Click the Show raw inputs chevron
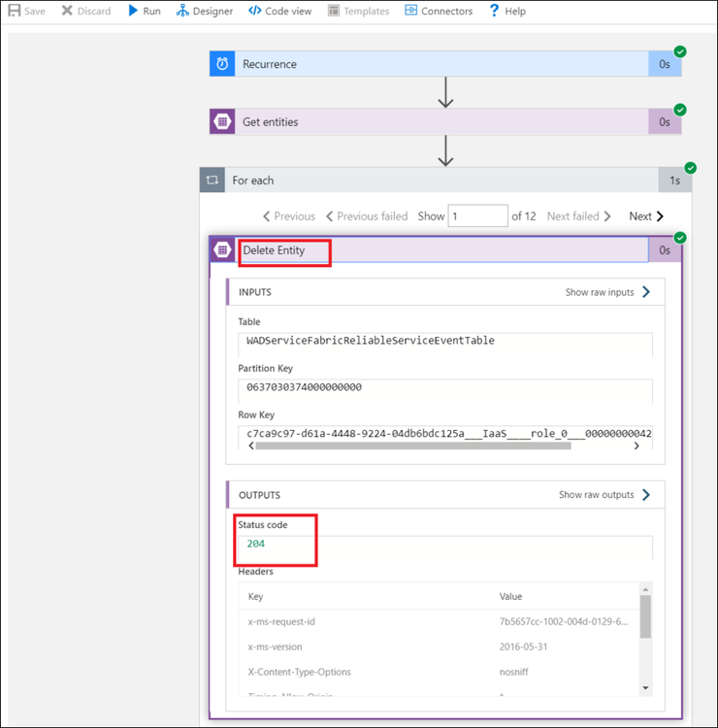 tap(646, 291)
